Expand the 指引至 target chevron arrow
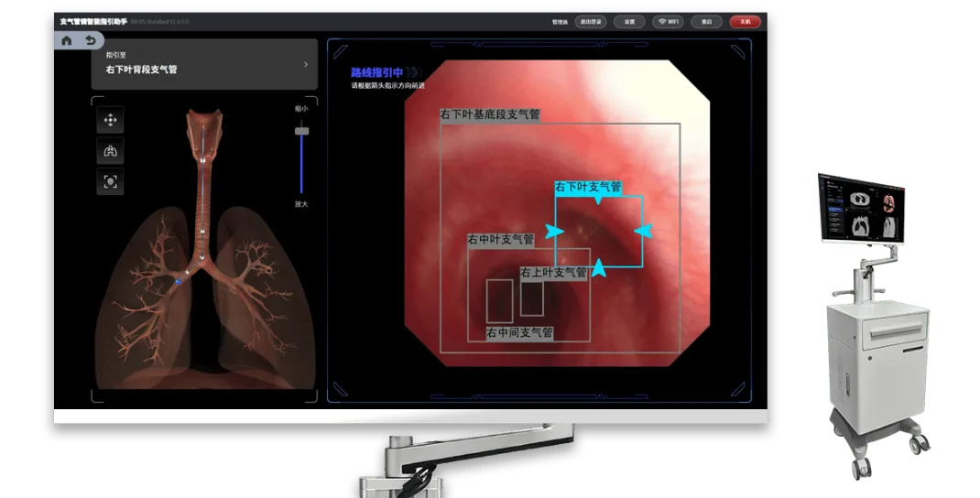 point(306,64)
